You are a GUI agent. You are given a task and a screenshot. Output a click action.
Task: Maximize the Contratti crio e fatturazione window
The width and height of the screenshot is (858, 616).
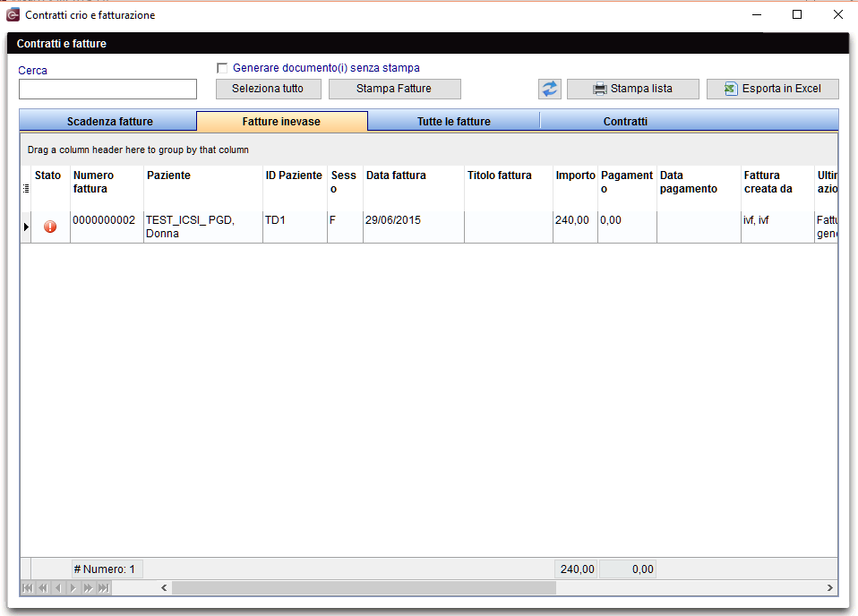click(x=797, y=14)
